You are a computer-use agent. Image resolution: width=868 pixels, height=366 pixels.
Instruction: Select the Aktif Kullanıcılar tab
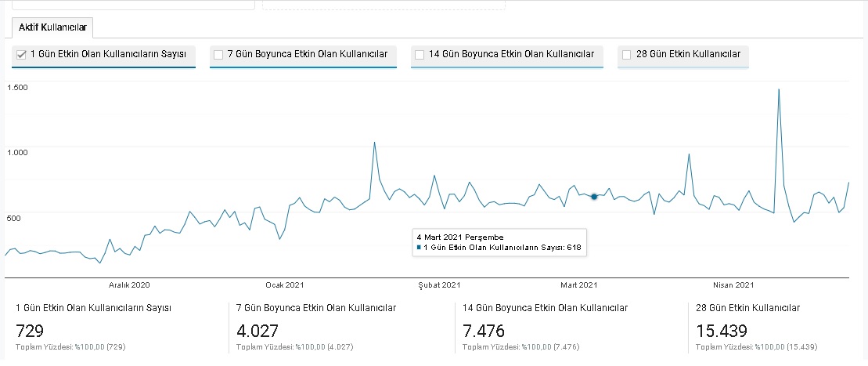coord(52,27)
